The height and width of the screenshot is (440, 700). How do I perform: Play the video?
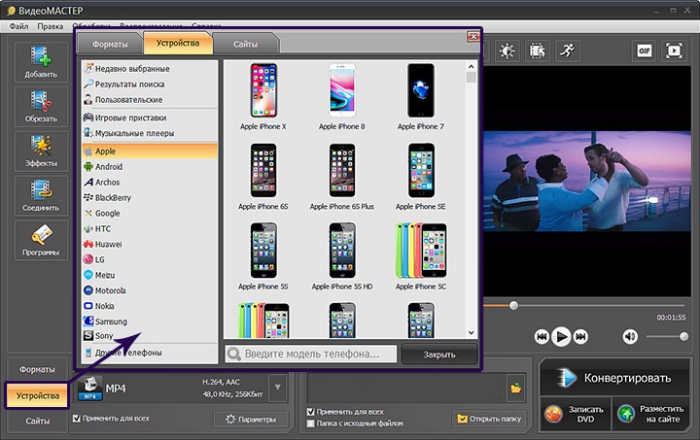[561, 336]
